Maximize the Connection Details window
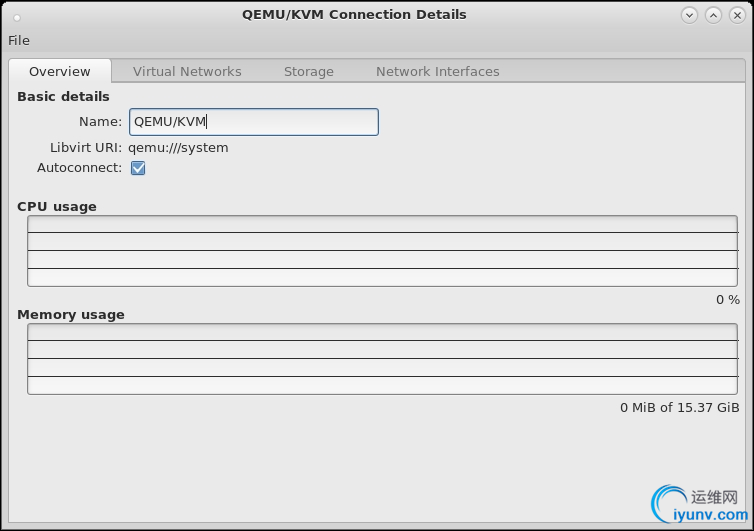This screenshot has height=531, width=754. tap(713, 15)
